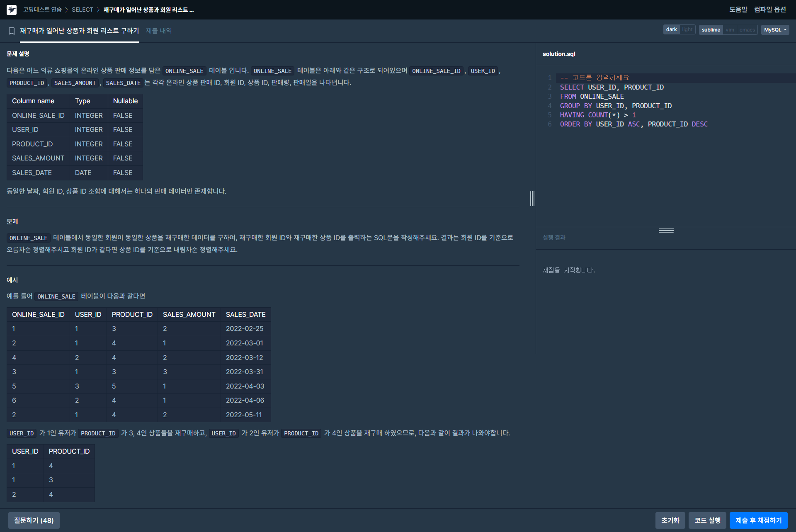796x532 pixels.
Task: Click the Programmers logo icon
Action: (12, 10)
